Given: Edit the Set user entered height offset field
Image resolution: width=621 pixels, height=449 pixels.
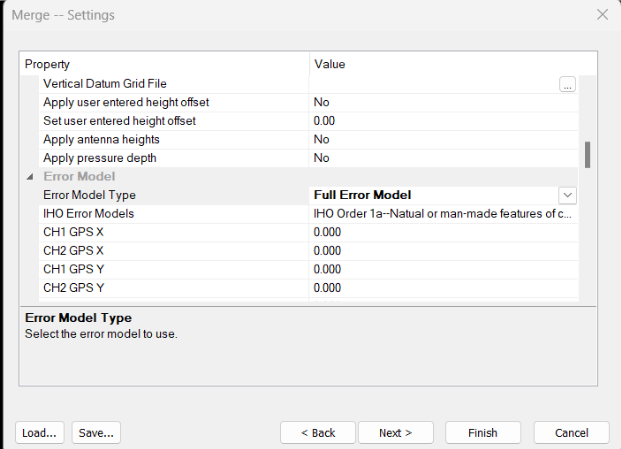Looking at the screenshot, I should [x=440, y=121].
